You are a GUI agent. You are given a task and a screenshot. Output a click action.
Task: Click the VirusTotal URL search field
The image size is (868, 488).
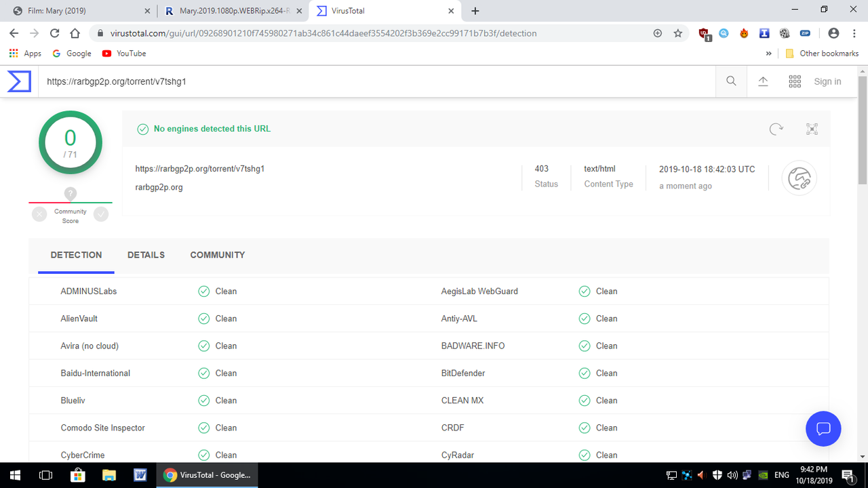[x=376, y=81]
